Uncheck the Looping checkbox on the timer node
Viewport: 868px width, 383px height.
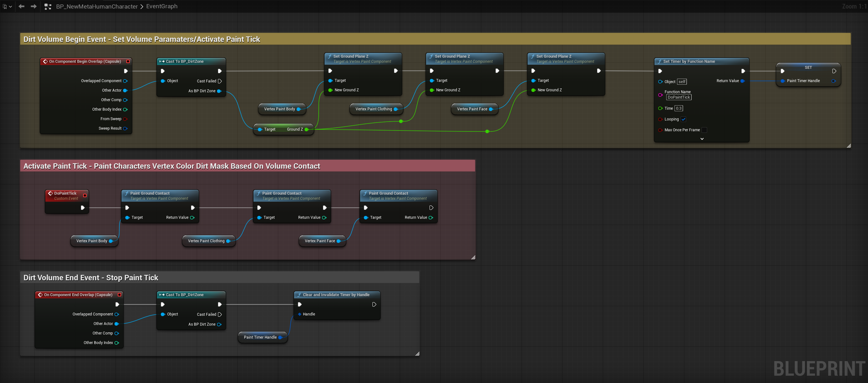(684, 119)
